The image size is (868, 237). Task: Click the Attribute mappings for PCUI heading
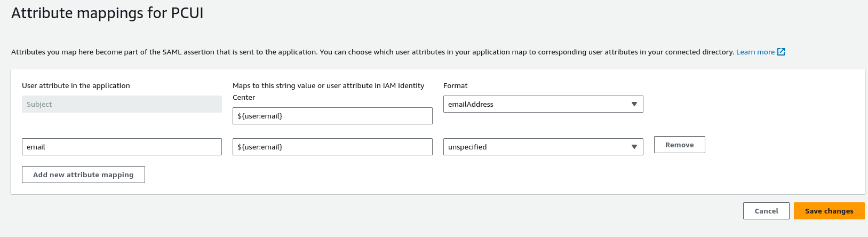pyautogui.click(x=107, y=13)
